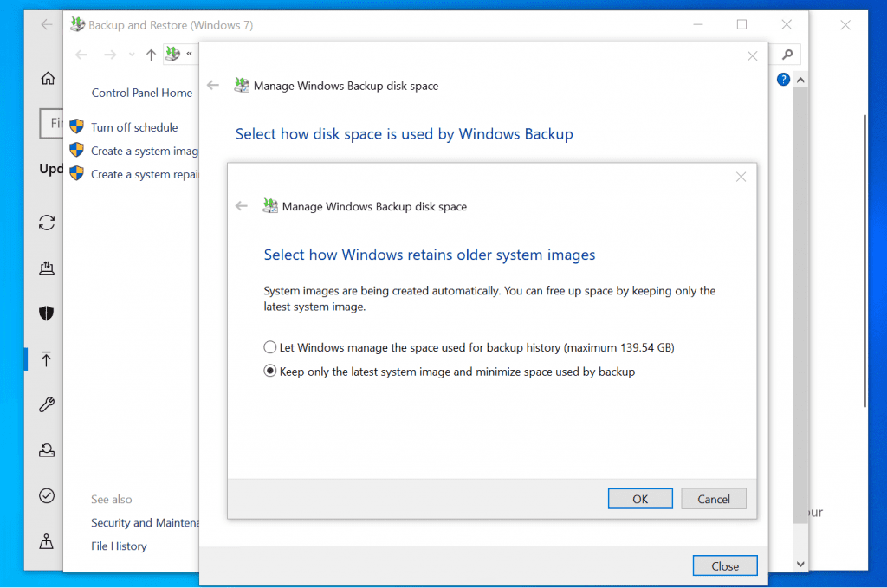Click Turn off schedule
The height and width of the screenshot is (588, 887).
tap(134, 126)
